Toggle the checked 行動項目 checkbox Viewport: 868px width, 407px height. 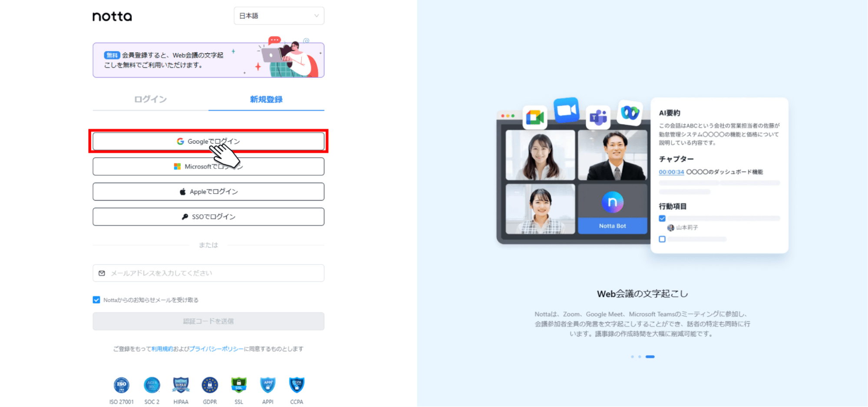tap(662, 218)
